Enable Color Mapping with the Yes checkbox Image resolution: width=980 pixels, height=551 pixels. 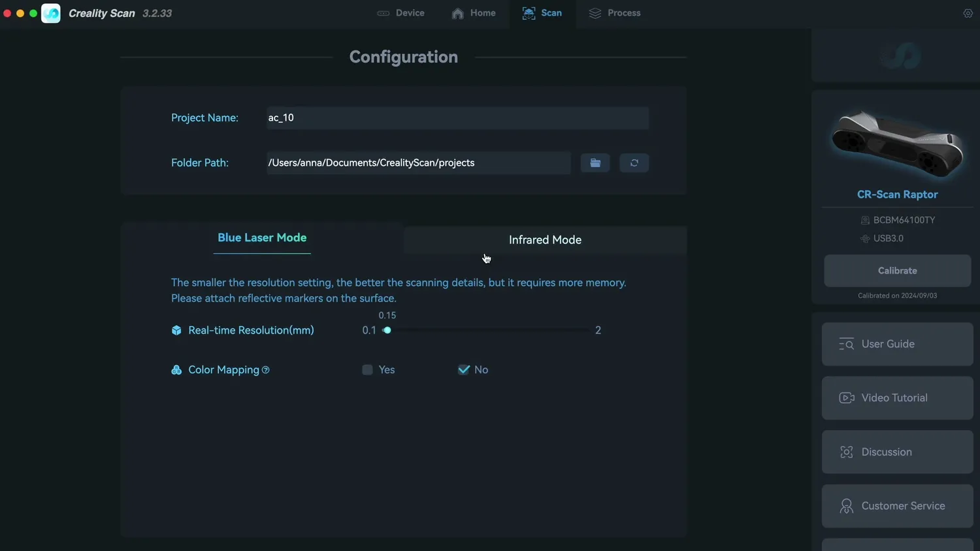[x=367, y=370]
